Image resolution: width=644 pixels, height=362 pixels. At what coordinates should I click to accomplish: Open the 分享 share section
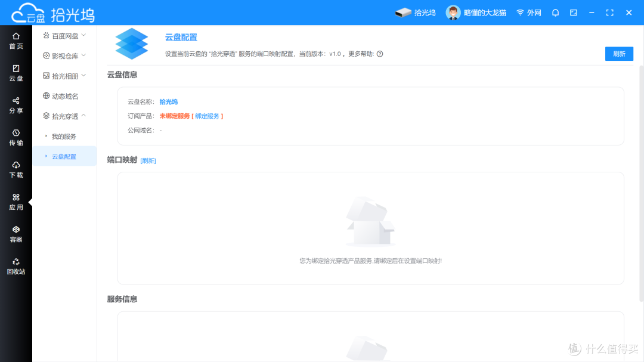(16, 105)
